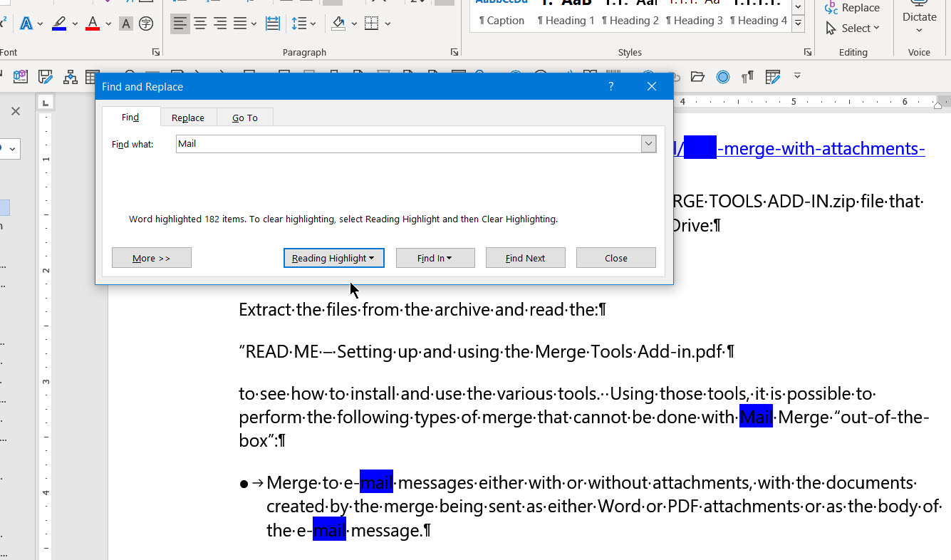The width and height of the screenshot is (951, 560).
Task: Launch the Font dialog box
Action: pos(155,52)
